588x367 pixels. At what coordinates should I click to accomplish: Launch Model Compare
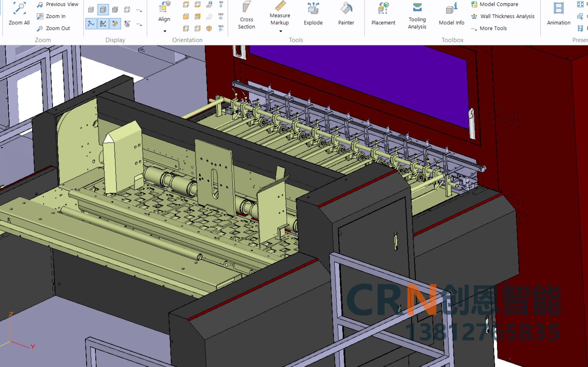click(495, 4)
